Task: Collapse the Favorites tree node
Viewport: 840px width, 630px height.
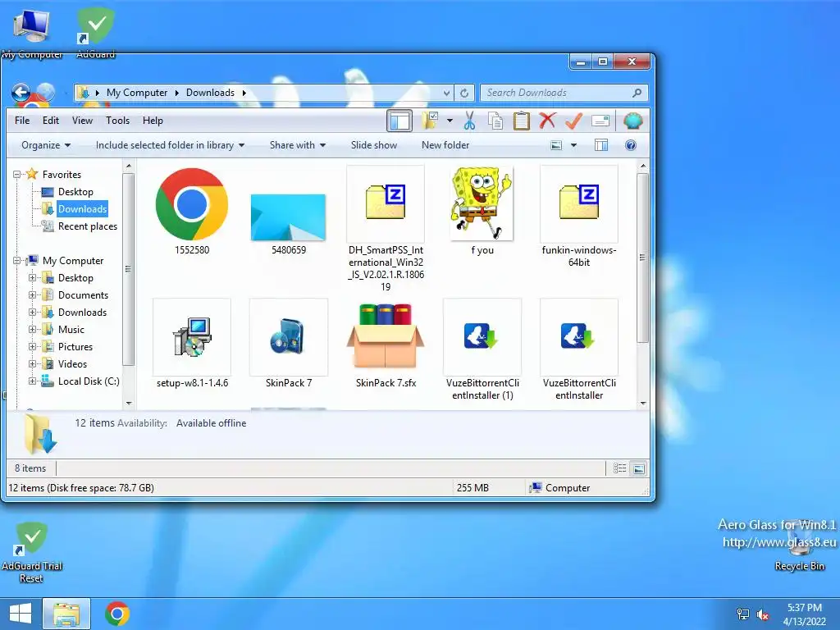Action: (17, 175)
